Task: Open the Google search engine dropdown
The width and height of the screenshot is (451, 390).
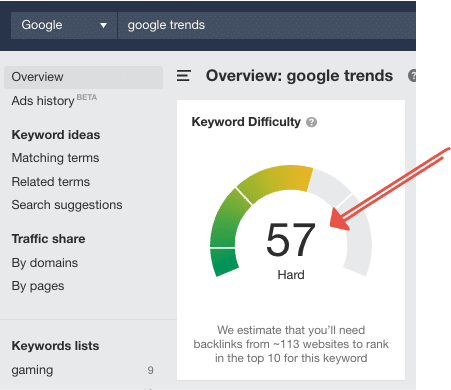Action: click(64, 25)
